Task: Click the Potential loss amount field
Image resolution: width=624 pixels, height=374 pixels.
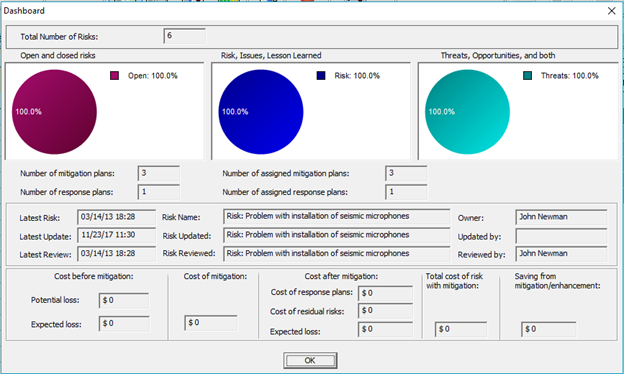Action: 124,300
